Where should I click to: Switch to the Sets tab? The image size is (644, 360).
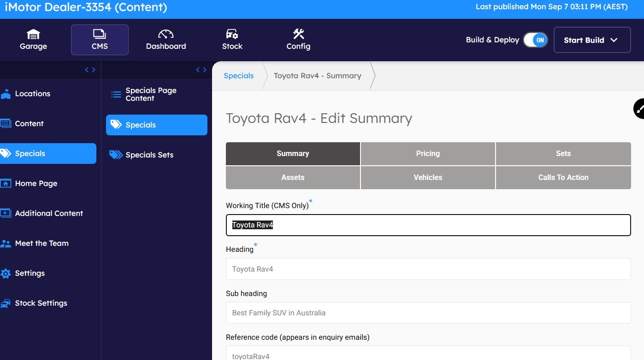click(x=563, y=154)
